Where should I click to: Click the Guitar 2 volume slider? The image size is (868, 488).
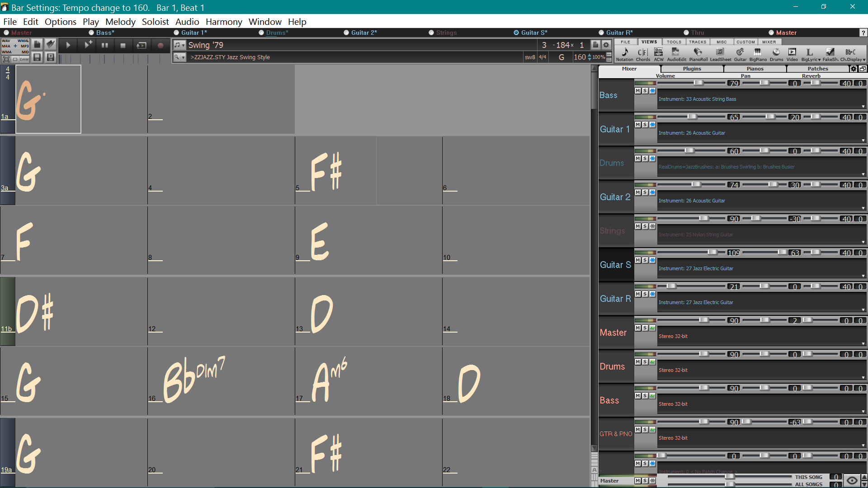click(691, 185)
